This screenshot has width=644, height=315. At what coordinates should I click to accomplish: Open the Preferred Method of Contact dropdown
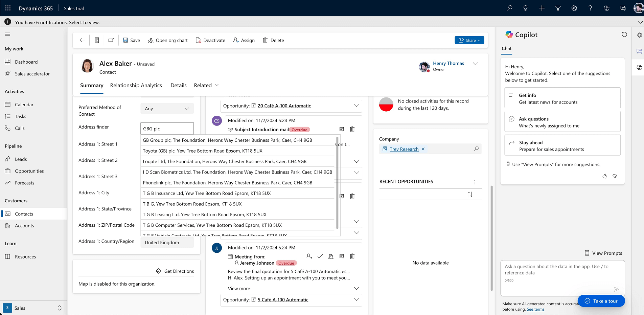(167, 109)
